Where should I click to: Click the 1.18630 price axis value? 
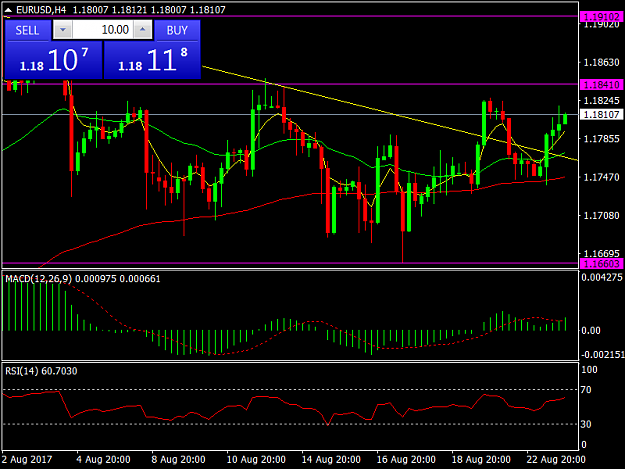pos(601,62)
